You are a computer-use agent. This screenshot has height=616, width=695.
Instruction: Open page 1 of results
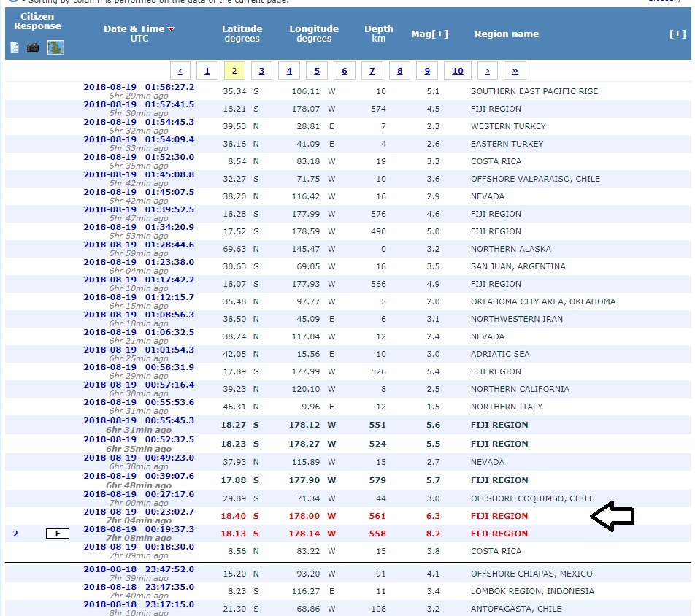pyautogui.click(x=207, y=71)
